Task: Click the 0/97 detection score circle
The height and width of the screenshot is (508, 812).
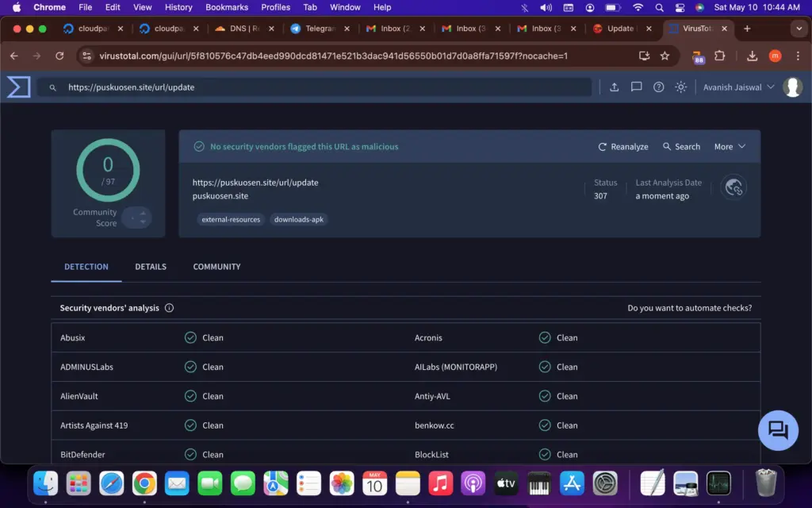Action: pos(108,170)
